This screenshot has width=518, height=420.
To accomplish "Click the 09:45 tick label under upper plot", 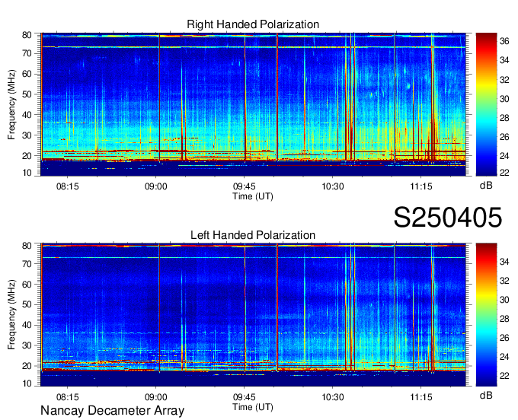I will (x=245, y=186).
